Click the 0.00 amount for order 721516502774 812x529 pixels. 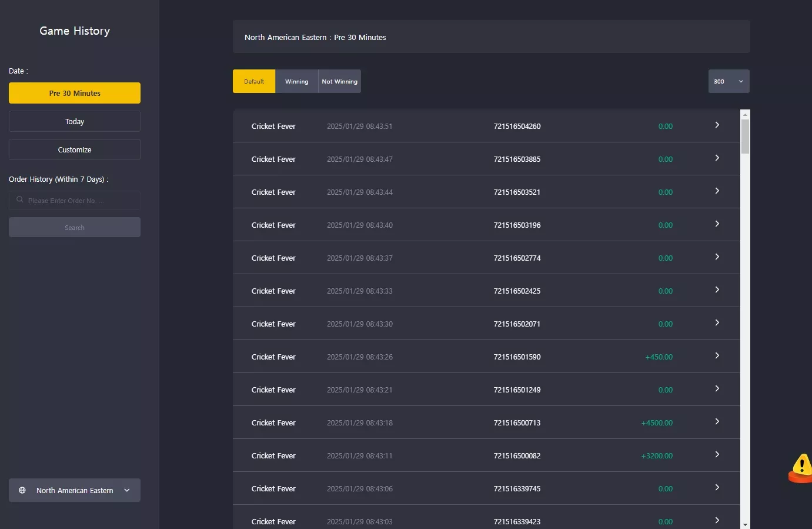point(665,258)
